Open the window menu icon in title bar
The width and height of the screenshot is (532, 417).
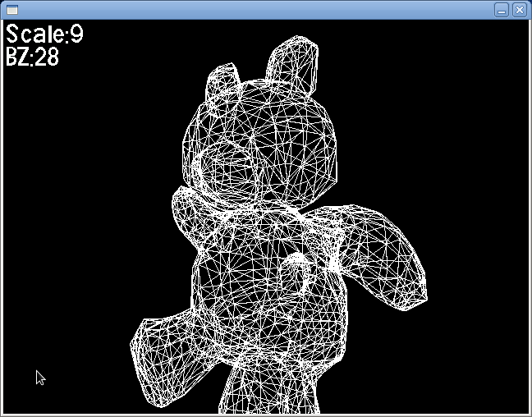[x=12, y=10]
